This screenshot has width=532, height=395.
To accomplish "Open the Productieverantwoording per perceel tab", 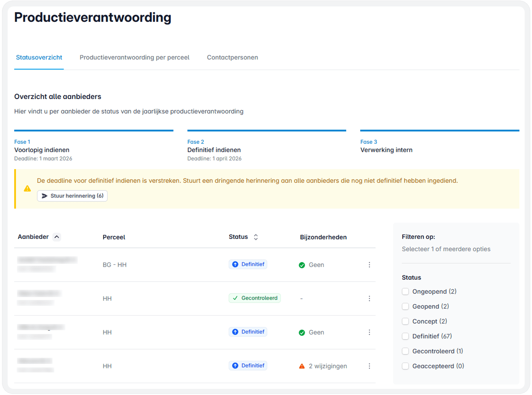I will click(x=134, y=57).
